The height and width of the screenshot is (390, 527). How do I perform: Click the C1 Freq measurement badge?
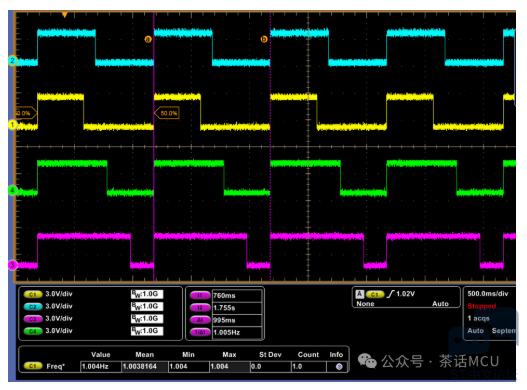coord(33,366)
